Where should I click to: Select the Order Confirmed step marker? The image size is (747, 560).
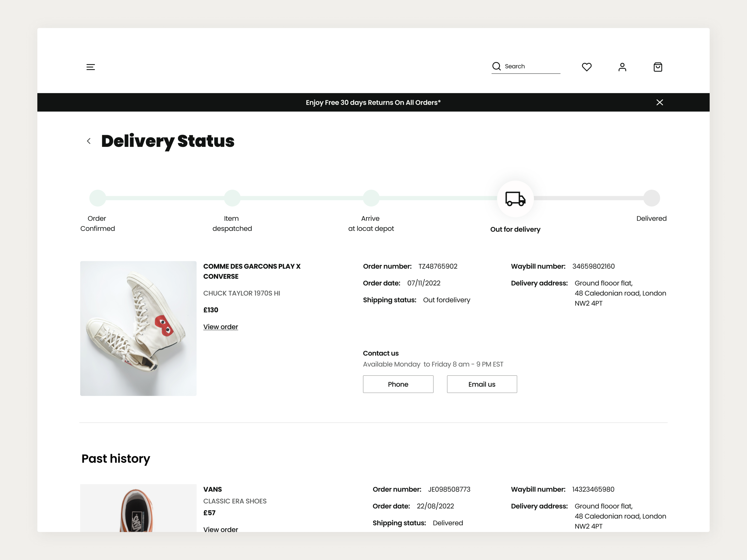click(x=98, y=198)
